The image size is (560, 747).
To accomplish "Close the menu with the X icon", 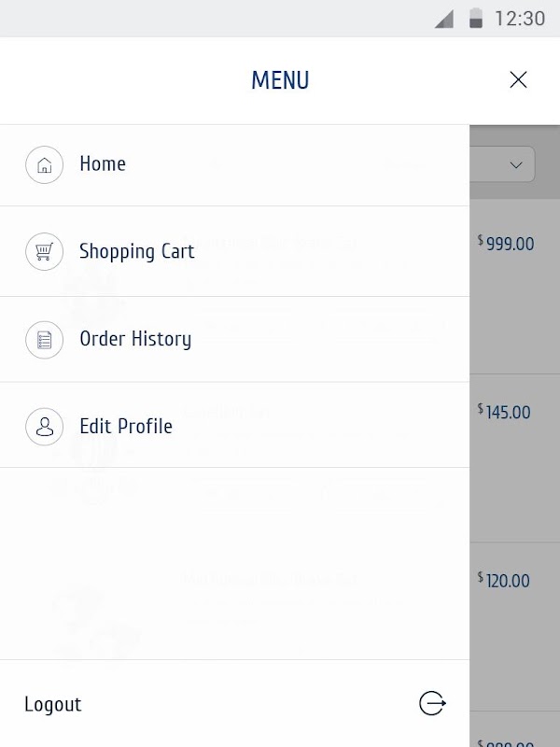I will pos(518,80).
